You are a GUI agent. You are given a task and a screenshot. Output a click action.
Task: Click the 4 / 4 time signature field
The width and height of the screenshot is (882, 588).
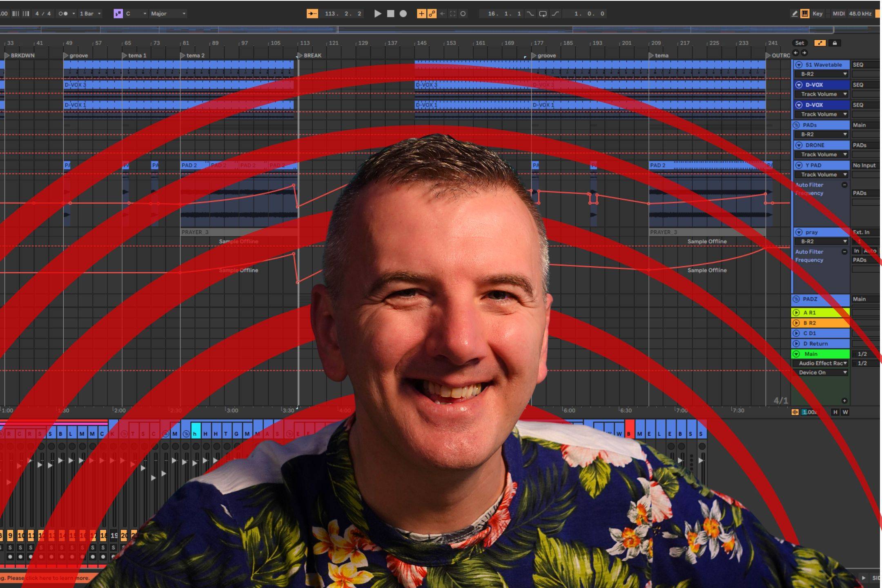point(43,13)
